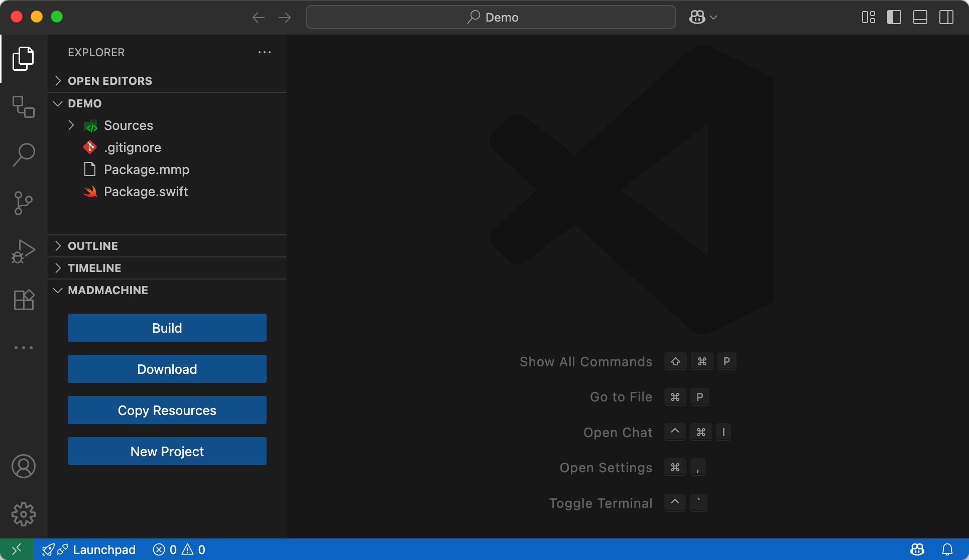Open the Copilot chat icon in title bar

tap(697, 18)
